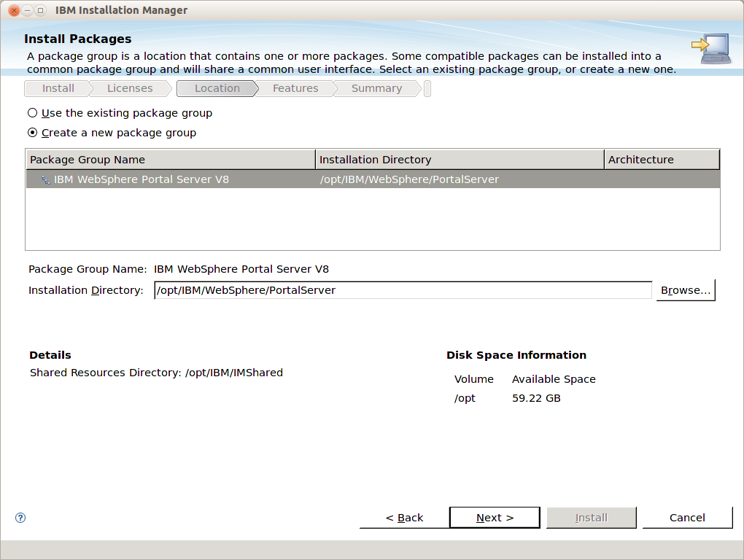Image resolution: width=744 pixels, height=560 pixels.
Task: Jump to the Summary step
Action: (x=377, y=89)
